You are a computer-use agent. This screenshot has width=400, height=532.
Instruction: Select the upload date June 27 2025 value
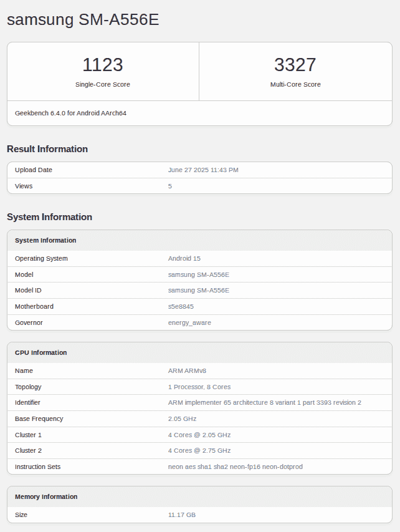tap(203, 170)
